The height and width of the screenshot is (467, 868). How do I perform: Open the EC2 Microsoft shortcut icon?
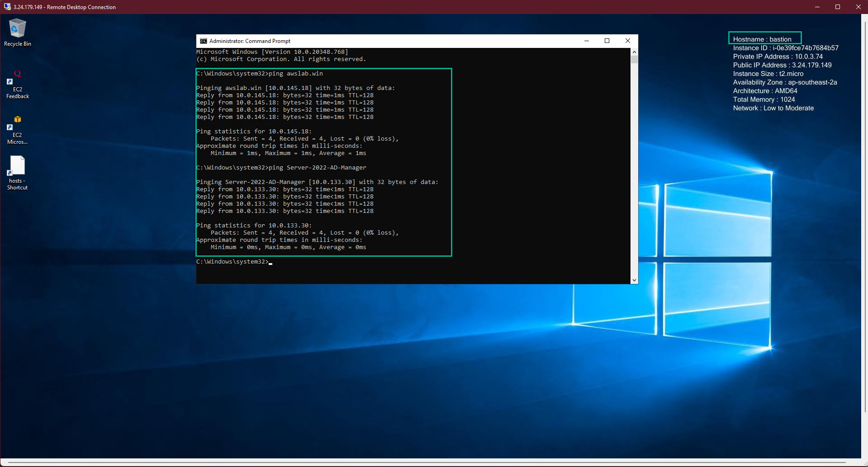click(x=17, y=130)
